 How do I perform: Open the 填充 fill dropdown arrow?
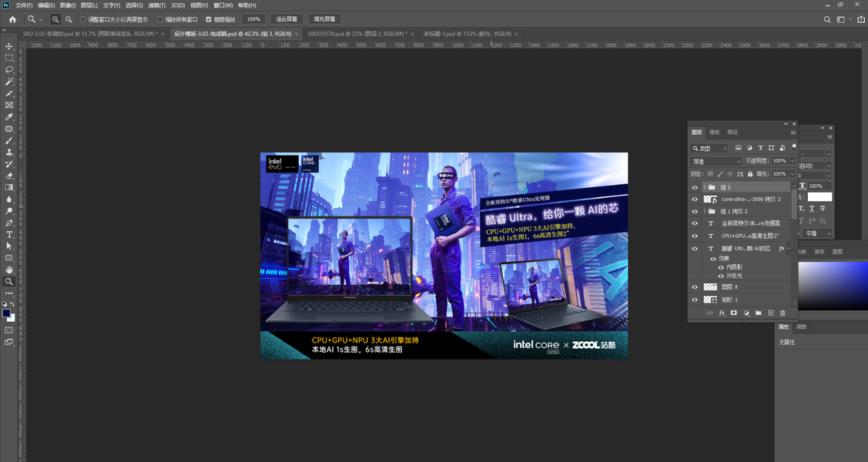[x=793, y=174]
